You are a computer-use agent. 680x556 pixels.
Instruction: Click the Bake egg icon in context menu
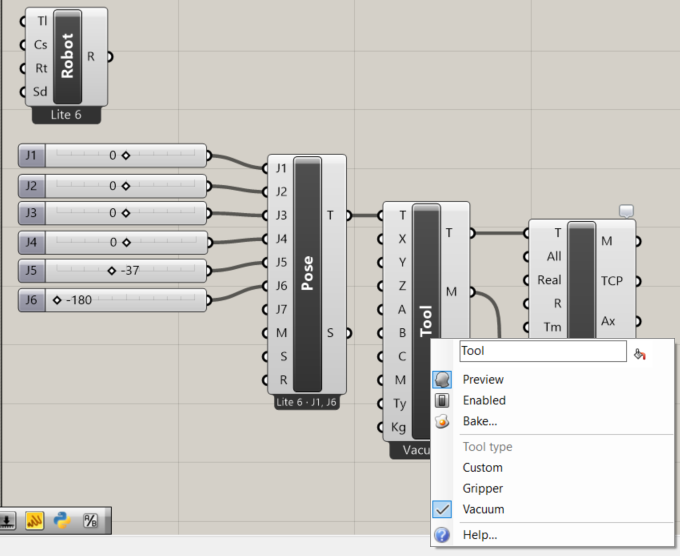pos(442,421)
